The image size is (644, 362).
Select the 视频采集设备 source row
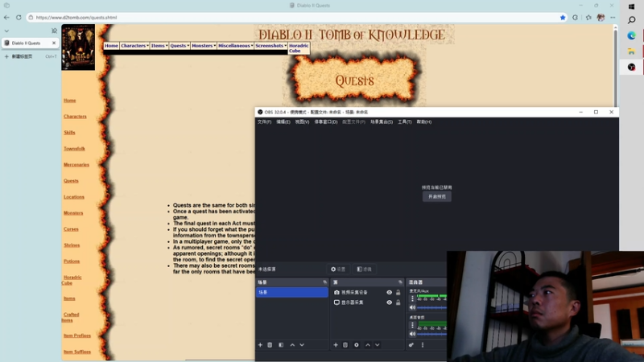[367, 293]
